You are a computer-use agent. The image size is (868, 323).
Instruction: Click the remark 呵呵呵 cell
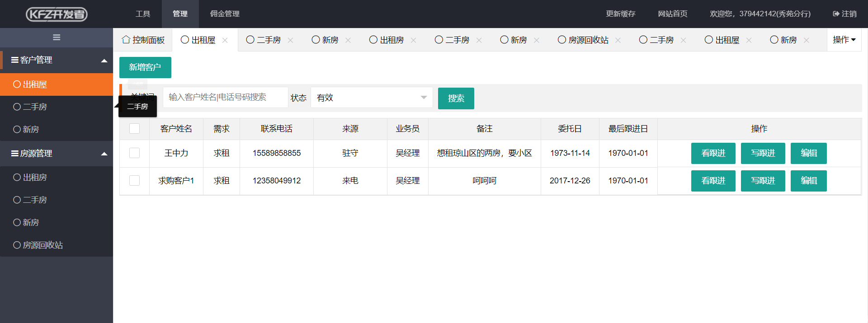[x=484, y=181]
